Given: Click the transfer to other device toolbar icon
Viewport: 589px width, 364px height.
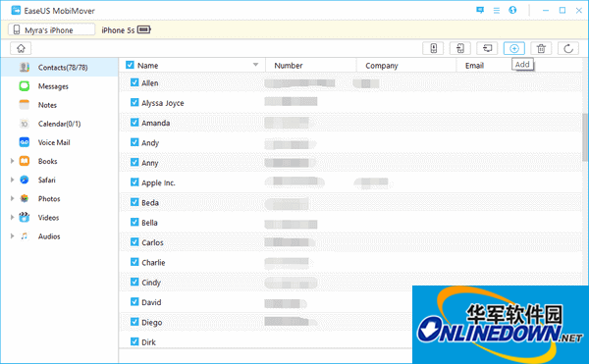Looking at the screenshot, I should (x=460, y=48).
